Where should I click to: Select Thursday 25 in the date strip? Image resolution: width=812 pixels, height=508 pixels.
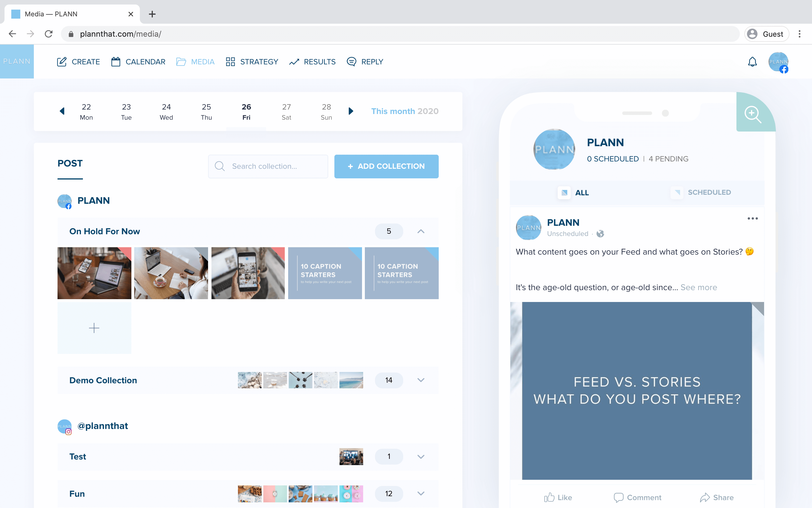(206, 111)
